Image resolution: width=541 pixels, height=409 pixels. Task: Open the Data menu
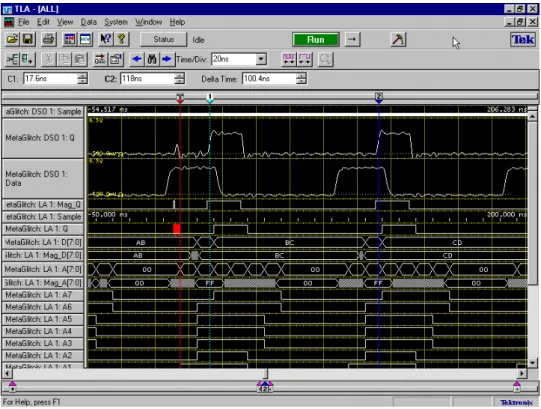click(x=89, y=22)
